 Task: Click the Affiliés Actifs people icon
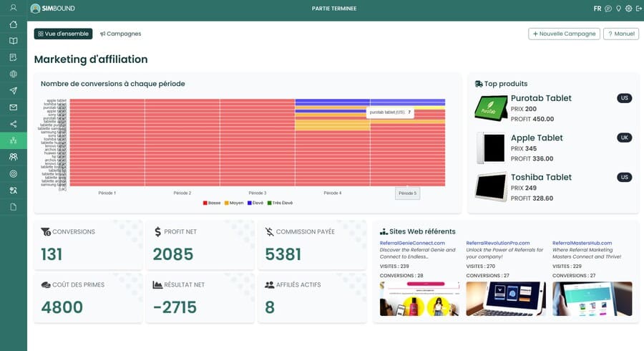point(270,285)
